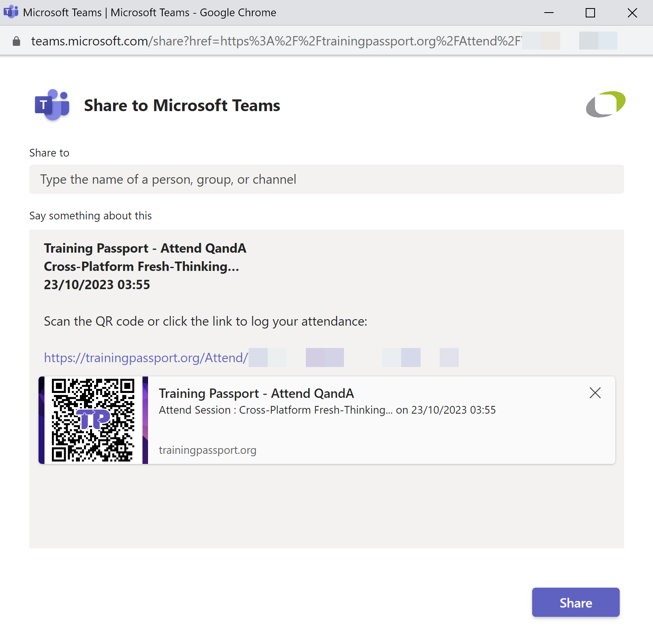Click the bold heading 'Training Passport - Attend QandA'
653x644 pixels.
point(145,248)
